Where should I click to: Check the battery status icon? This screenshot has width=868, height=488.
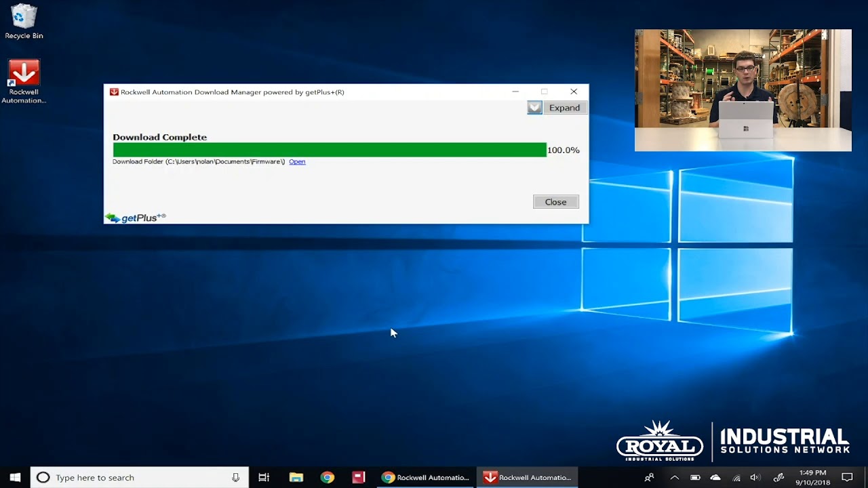[x=695, y=477]
